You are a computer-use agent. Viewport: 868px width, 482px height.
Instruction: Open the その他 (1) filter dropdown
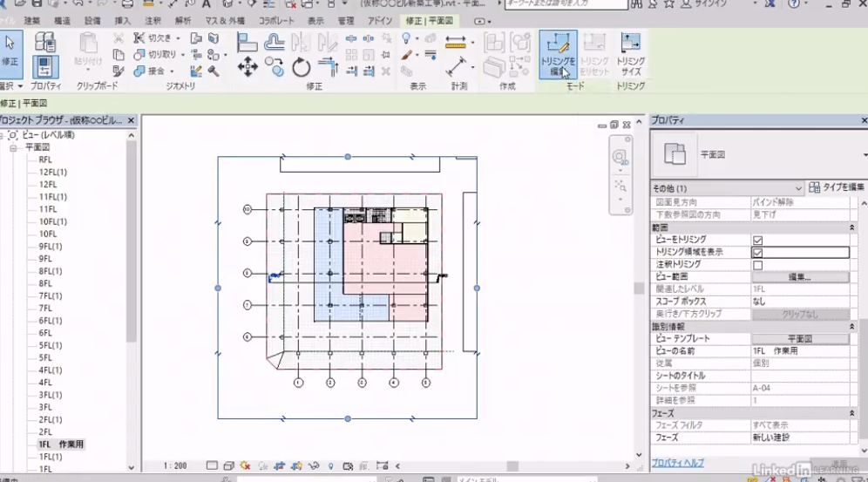726,188
